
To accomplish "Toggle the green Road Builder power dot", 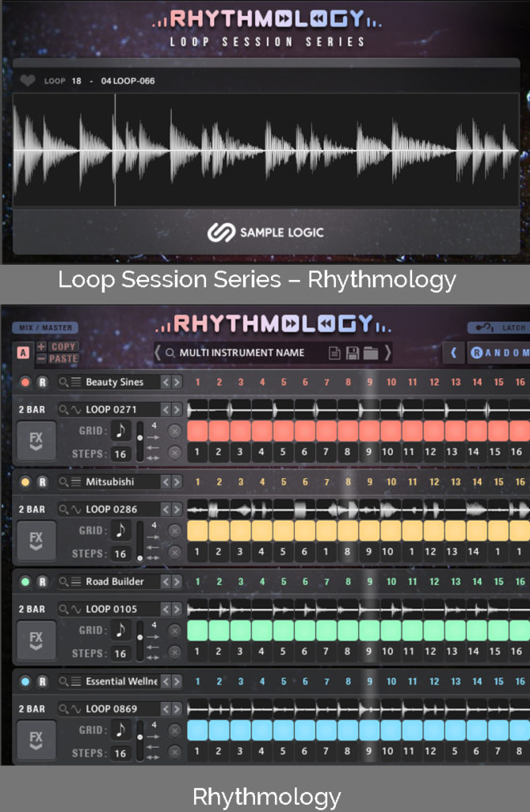I will pos(25,581).
